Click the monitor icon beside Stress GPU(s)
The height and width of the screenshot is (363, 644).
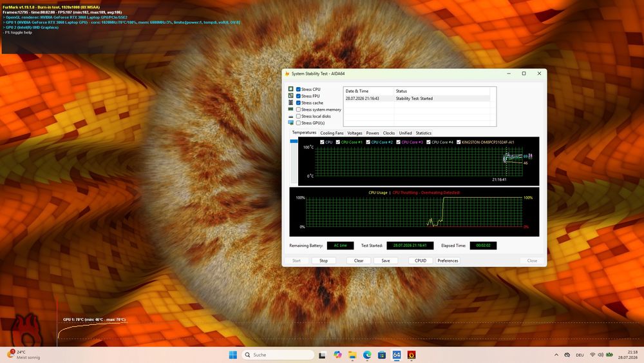291,123
